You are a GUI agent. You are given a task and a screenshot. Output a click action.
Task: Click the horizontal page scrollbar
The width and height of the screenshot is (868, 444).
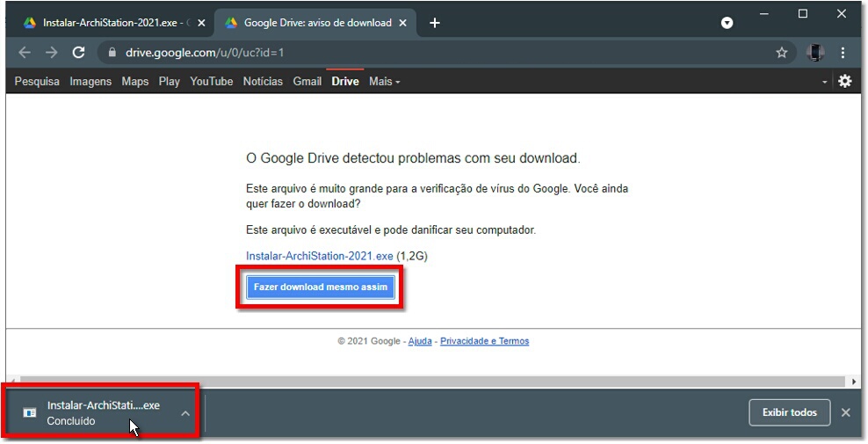pyautogui.click(x=431, y=382)
